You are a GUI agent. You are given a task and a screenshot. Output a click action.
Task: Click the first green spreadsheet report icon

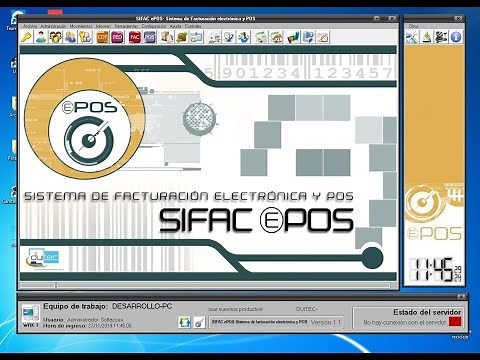pyautogui.click(x=261, y=37)
